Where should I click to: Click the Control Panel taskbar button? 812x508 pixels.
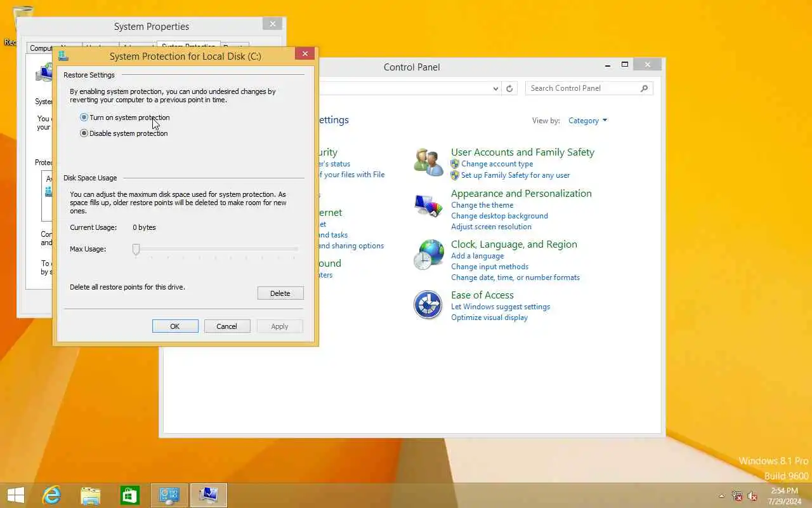coord(169,495)
